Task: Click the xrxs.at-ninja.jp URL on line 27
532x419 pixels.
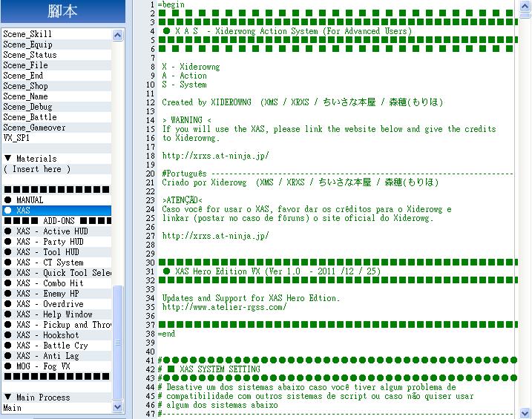Action: tap(215, 236)
